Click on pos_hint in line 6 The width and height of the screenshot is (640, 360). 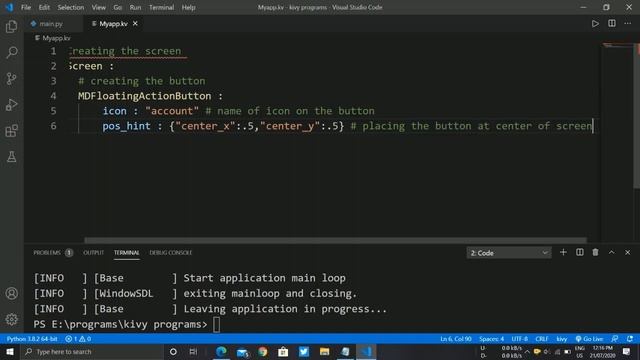click(x=127, y=126)
